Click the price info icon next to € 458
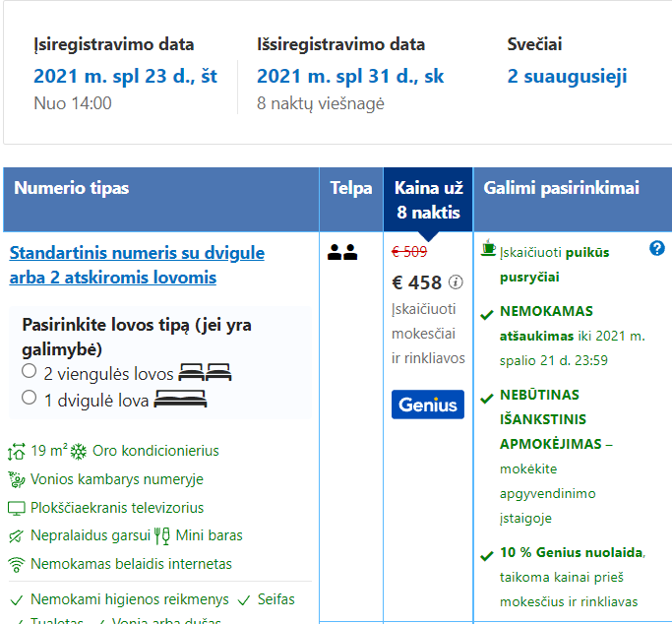Screen dimensions: 672x624 (456, 282)
